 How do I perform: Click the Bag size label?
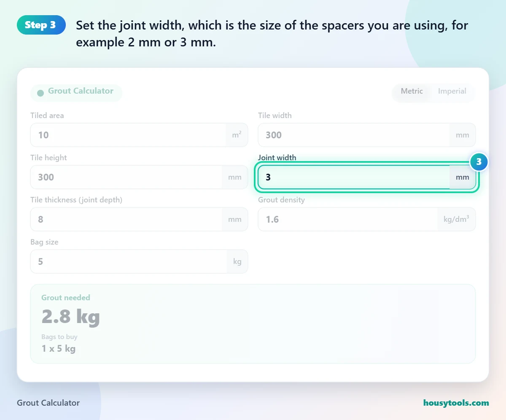tap(44, 242)
